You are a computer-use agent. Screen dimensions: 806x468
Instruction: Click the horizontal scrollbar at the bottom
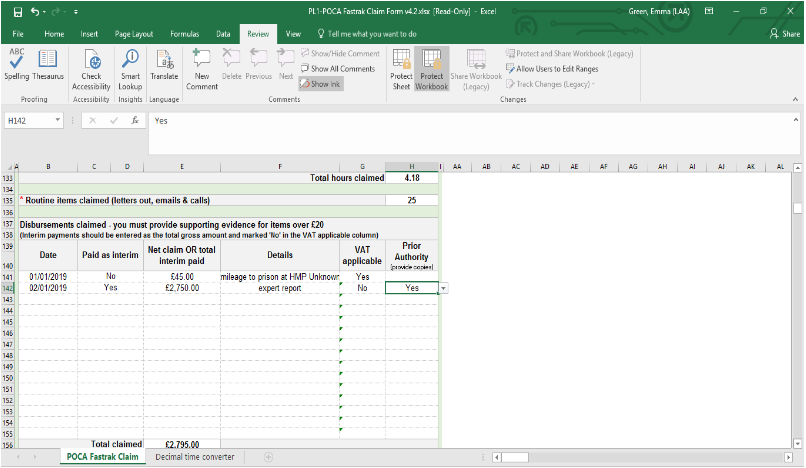[x=640, y=457]
